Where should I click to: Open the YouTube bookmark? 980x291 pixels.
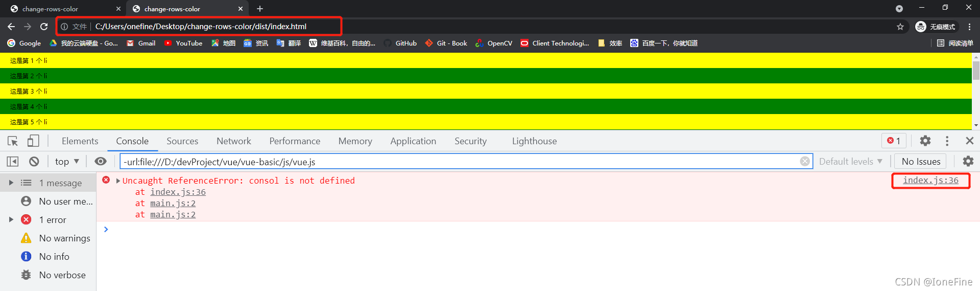pyautogui.click(x=183, y=43)
